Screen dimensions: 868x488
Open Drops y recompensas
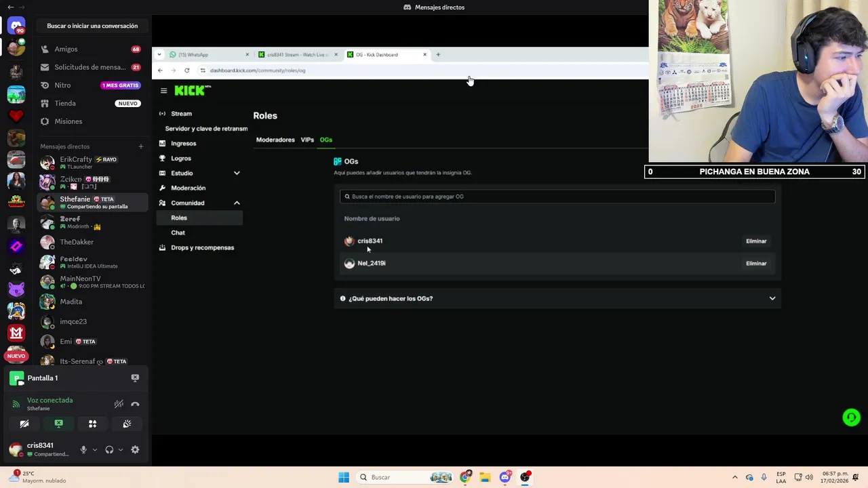pos(202,247)
